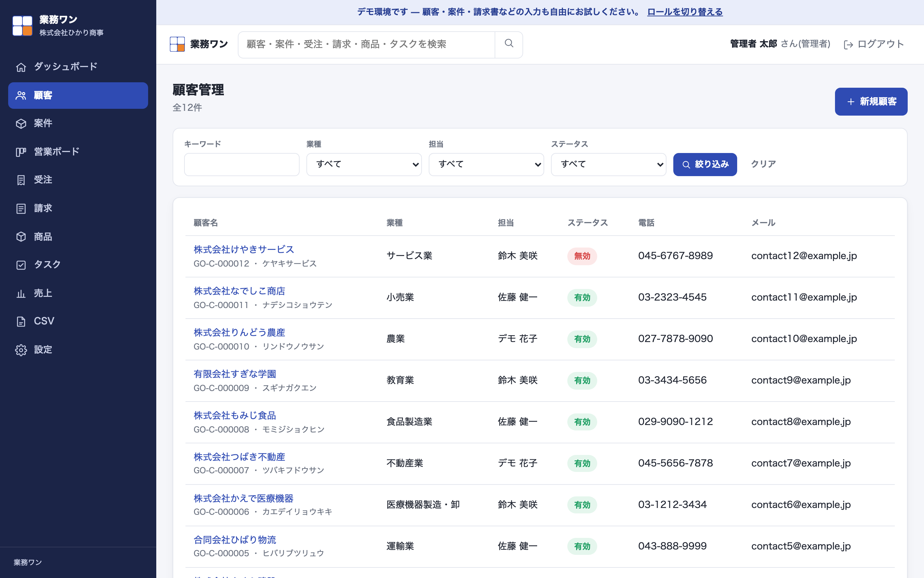Click the 業務ワン logo in top header
The width and height of the screenshot is (924, 578).
tap(177, 44)
